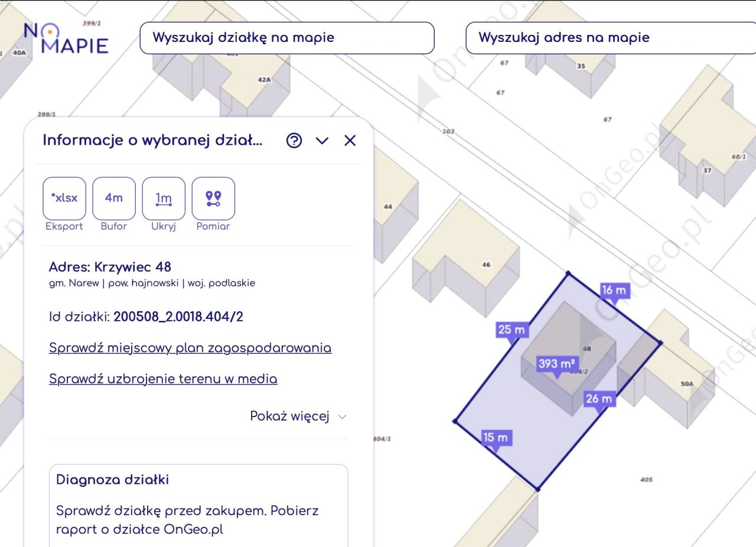This screenshot has height=547, width=756.
Task: Click the 393 m² area marker
Action: pyautogui.click(x=557, y=364)
